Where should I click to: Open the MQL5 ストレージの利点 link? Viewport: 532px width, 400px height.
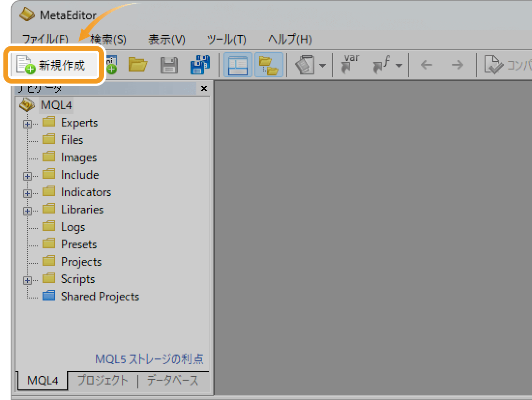coord(149,359)
